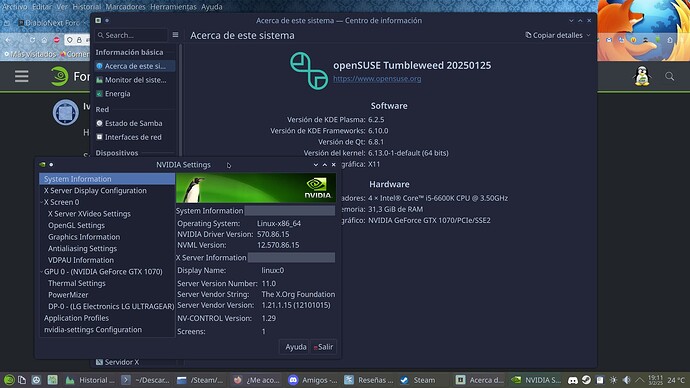Select Energía in info center sidebar
Image resolution: width=690 pixels, height=388 pixels.
[x=135, y=94]
